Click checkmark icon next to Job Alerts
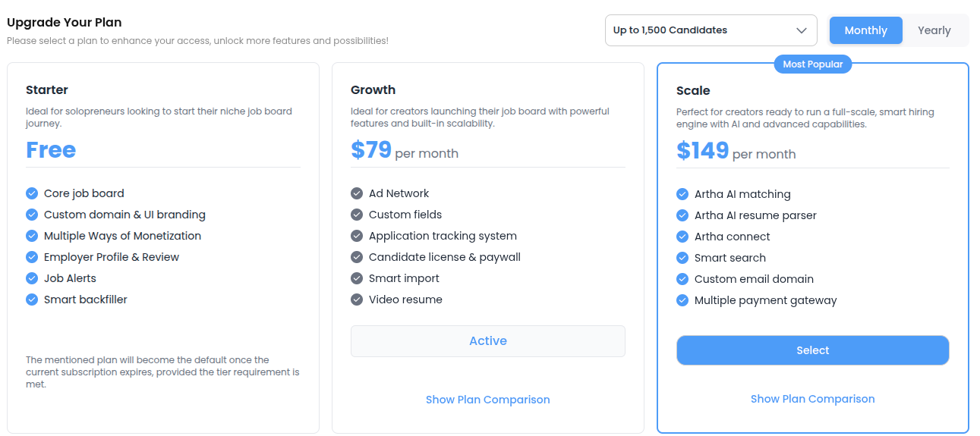 coord(32,278)
